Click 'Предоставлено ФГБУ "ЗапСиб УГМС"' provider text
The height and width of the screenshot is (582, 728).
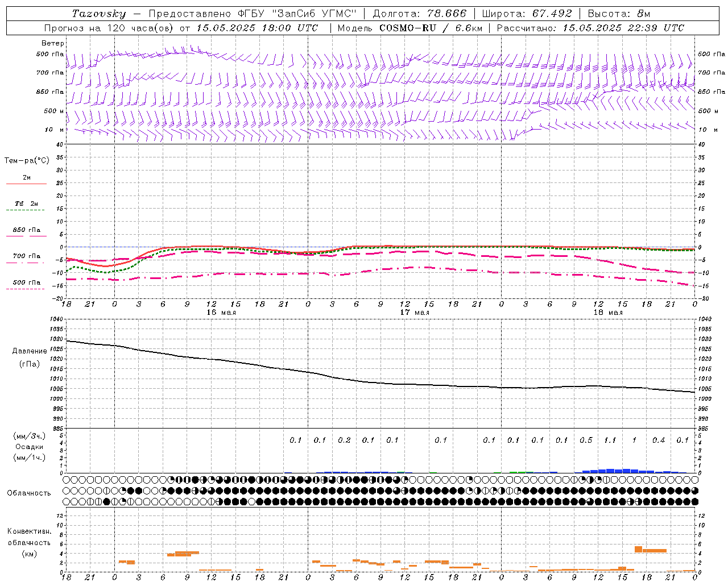point(253,14)
